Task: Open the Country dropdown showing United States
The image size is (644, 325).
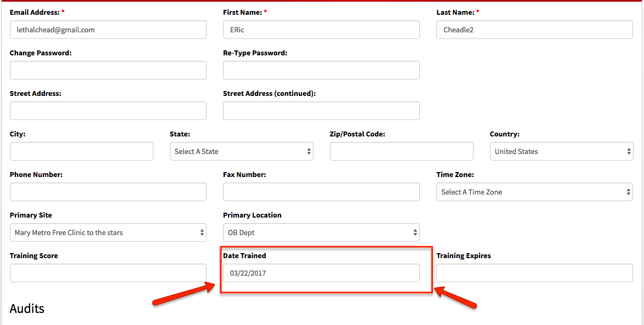Action: coord(561,151)
